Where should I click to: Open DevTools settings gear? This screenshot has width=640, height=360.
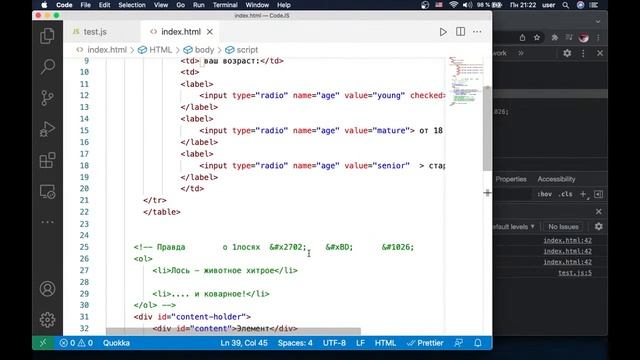pos(567,53)
